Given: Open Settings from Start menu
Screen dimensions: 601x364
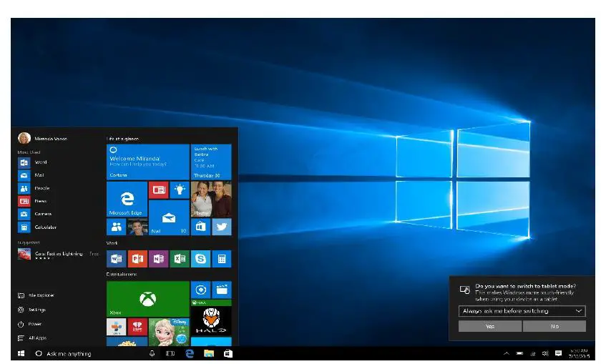Looking at the screenshot, I should pyautogui.click(x=31, y=310).
